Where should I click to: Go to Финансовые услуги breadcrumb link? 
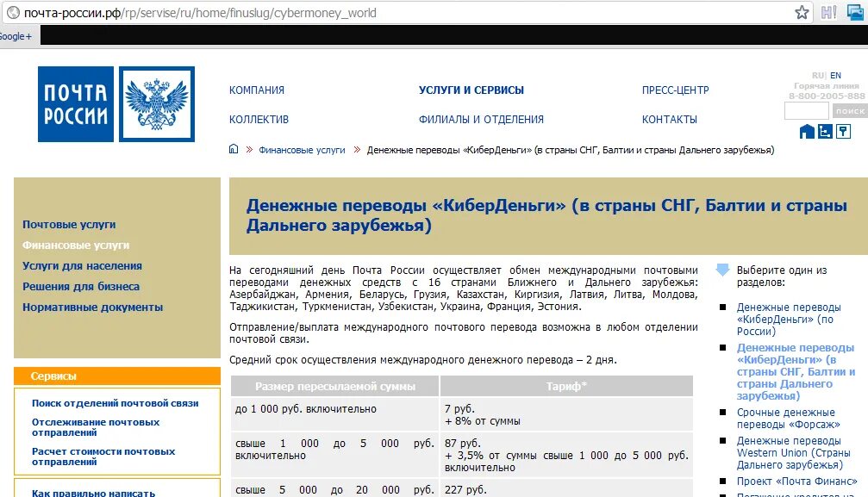point(302,150)
